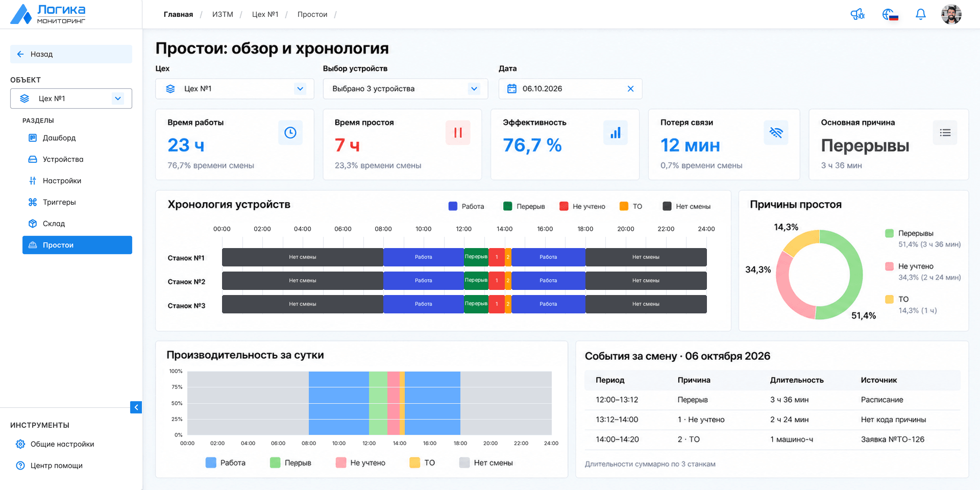The width and height of the screenshot is (980, 490).
Task: Click the Логика Мониторинг logo
Action: coord(48,14)
